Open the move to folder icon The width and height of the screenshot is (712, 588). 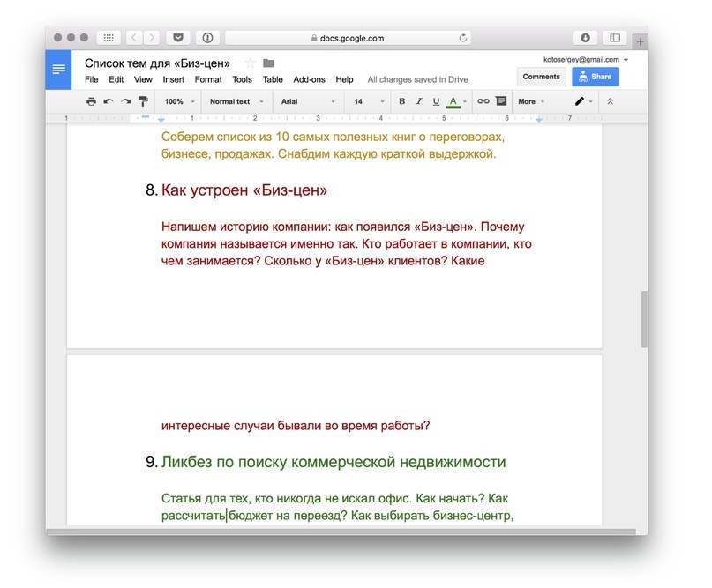pos(268,63)
